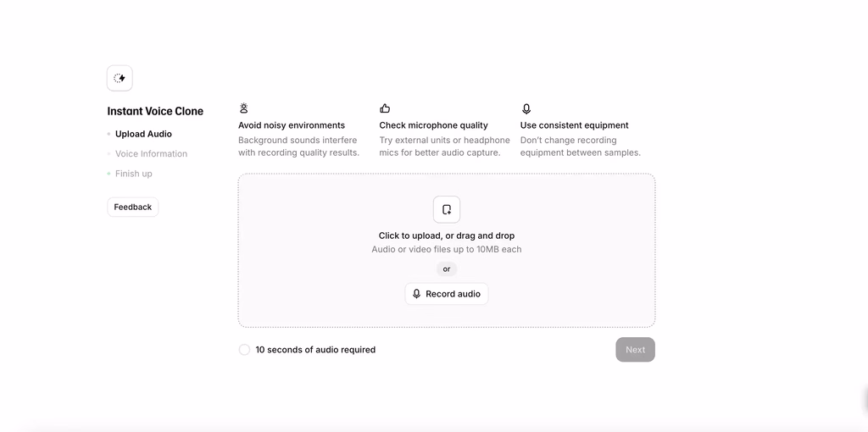Click the 'Check microphone quality' tip title
Image resolution: width=868 pixels, height=432 pixels.
[433, 125]
